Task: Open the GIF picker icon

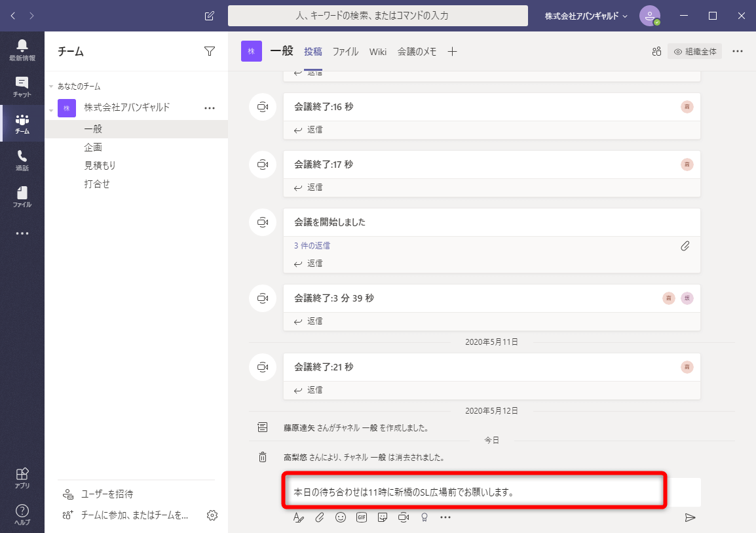Action: (x=362, y=517)
